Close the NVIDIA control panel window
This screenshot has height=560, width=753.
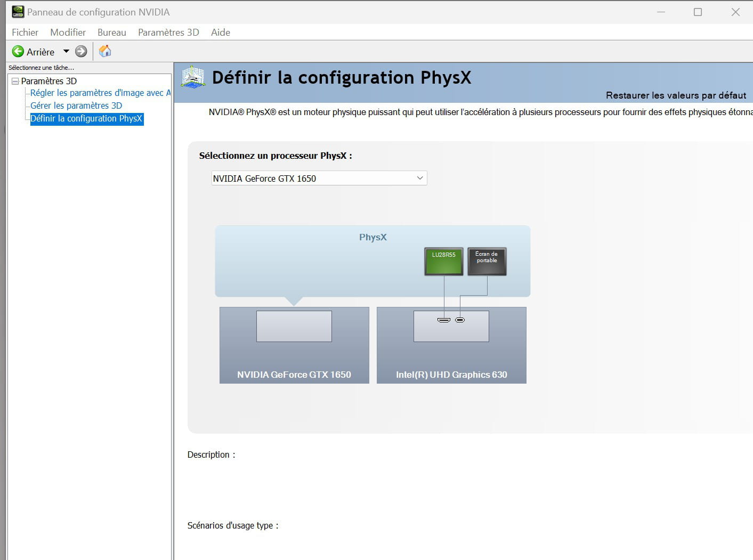tap(735, 12)
